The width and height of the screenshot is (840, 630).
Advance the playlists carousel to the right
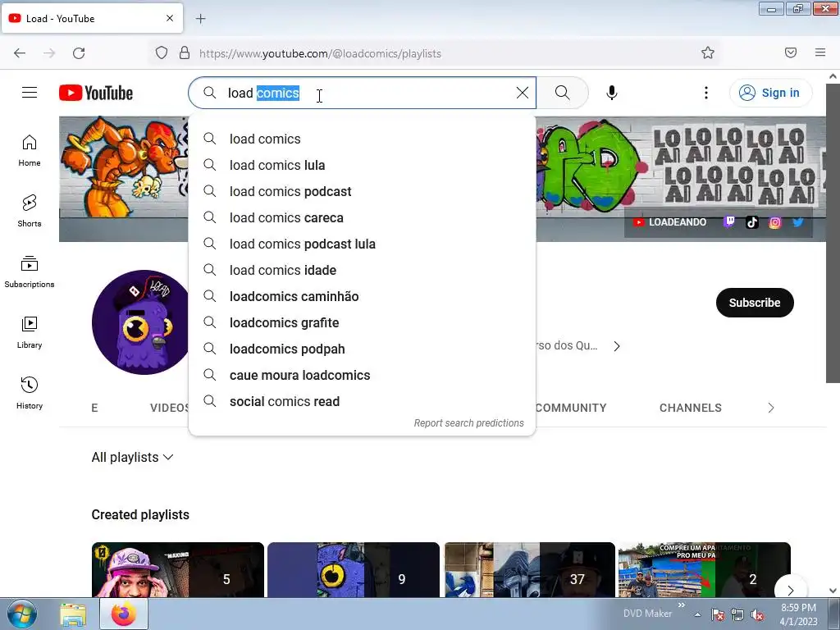tap(790, 589)
